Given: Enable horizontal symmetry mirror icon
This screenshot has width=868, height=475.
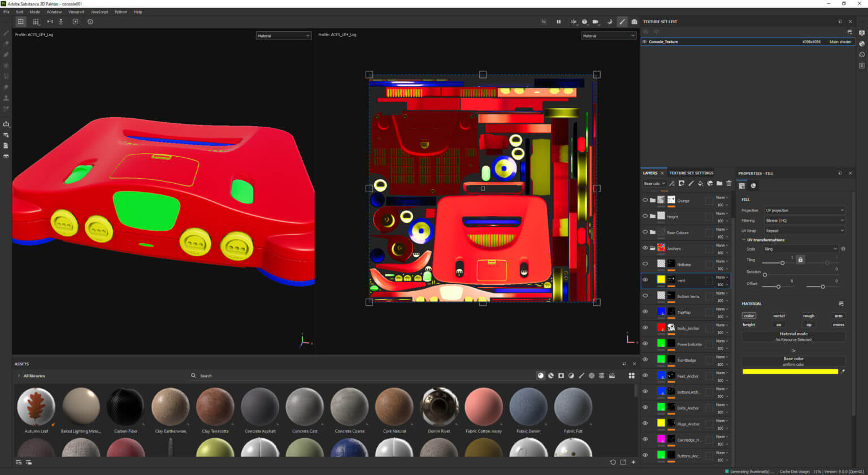Looking at the screenshot, I should tap(50, 21).
